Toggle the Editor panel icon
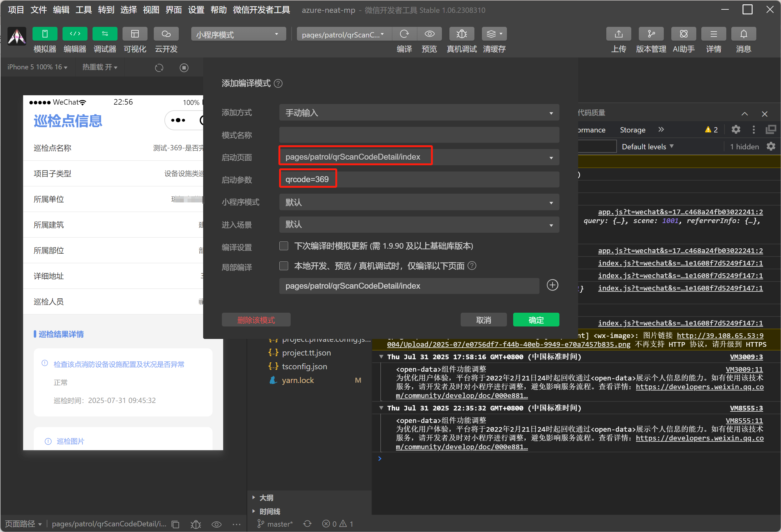Screen dimensions: 781x532 click(x=75, y=34)
